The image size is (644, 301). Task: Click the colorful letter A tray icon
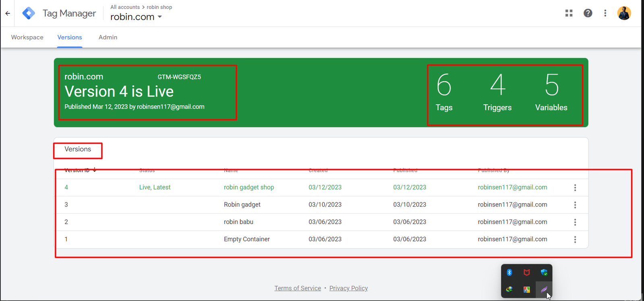coord(526,289)
